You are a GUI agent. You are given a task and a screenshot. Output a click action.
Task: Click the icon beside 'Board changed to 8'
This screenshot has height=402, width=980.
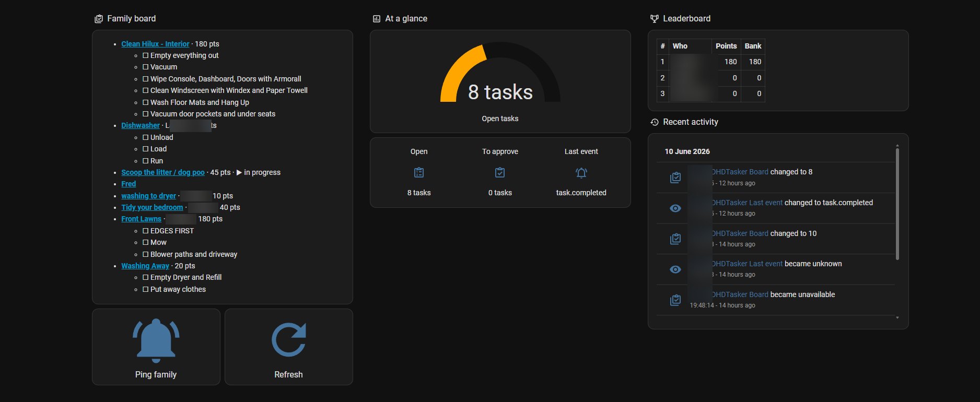pos(675,178)
